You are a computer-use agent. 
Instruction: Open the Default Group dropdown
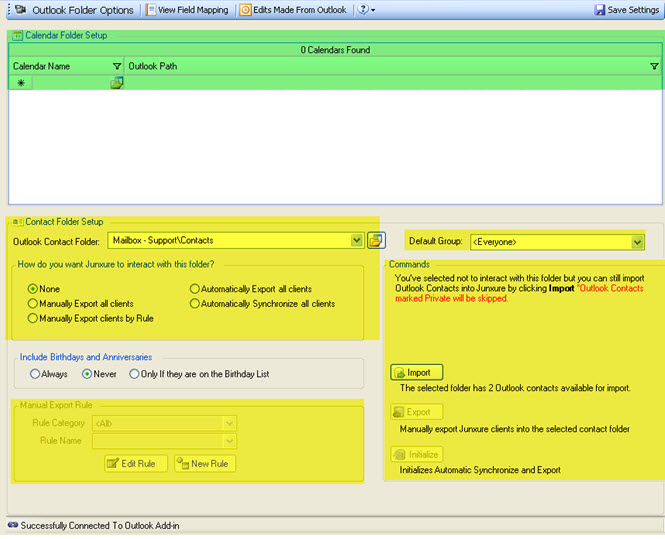pyautogui.click(x=637, y=242)
